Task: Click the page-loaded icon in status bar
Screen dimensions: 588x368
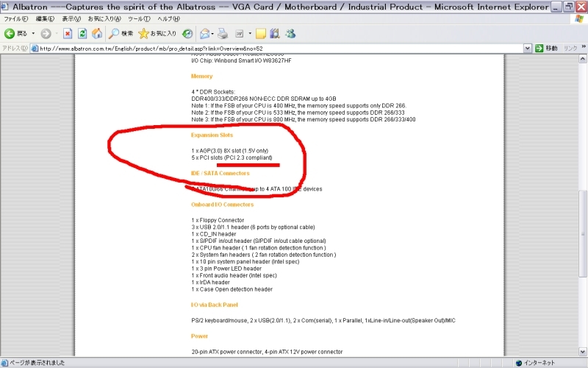Action: pyautogui.click(x=4, y=363)
